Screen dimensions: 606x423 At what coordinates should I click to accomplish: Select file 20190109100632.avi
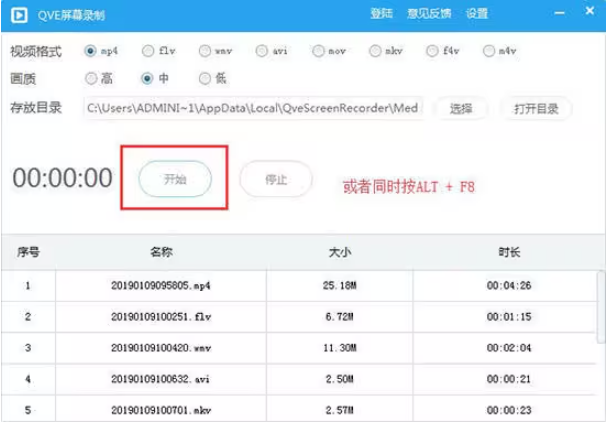tap(161, 379)
